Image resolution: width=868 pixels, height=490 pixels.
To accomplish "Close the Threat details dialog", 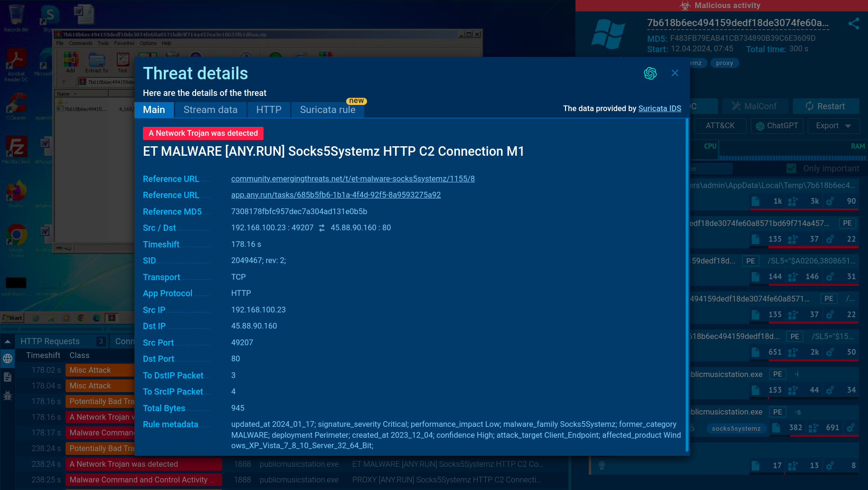I will pos(675,73).
